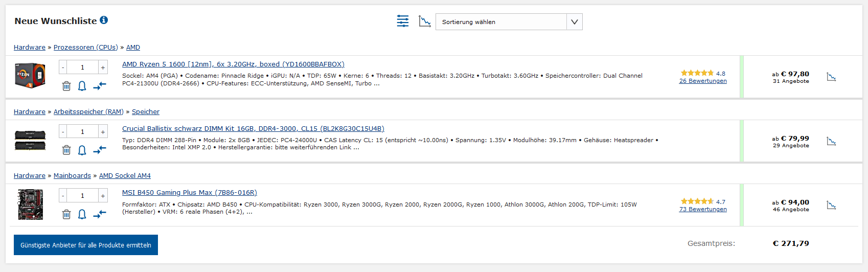Open AMD breadcrumb link
Image resolution: width=868 pixels, height=272 pixels.
click(x=133, y=48)
